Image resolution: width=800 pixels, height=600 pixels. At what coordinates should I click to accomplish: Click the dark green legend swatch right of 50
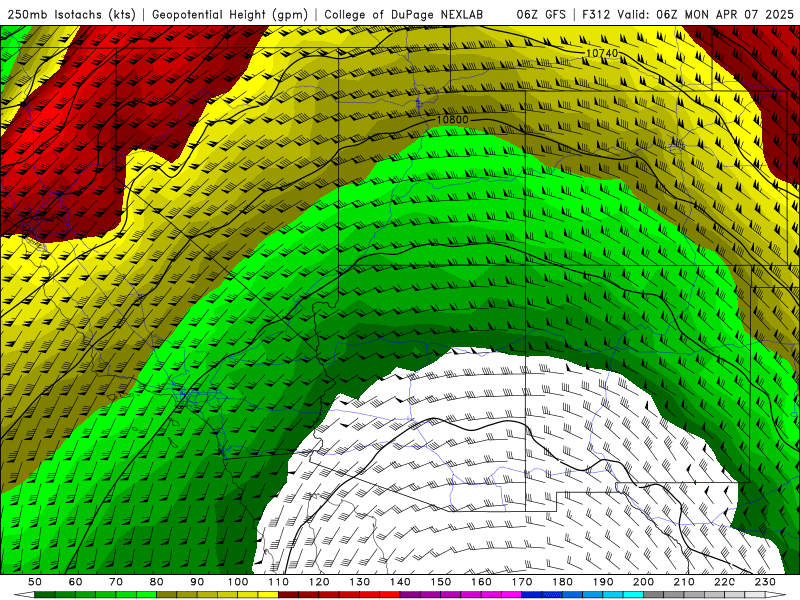click(x=45, y=595)
